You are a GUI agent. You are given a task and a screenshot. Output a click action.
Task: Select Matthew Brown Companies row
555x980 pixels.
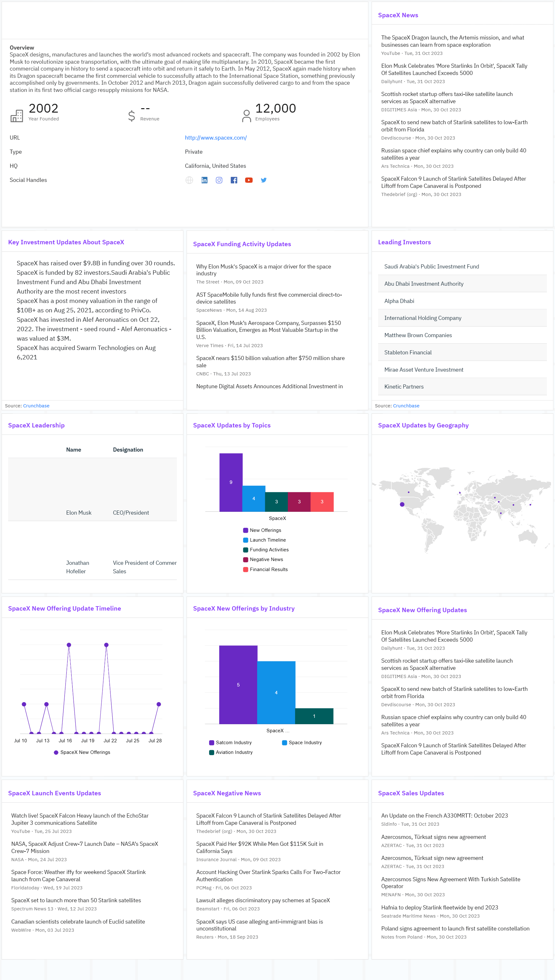(x=462, y=335)
